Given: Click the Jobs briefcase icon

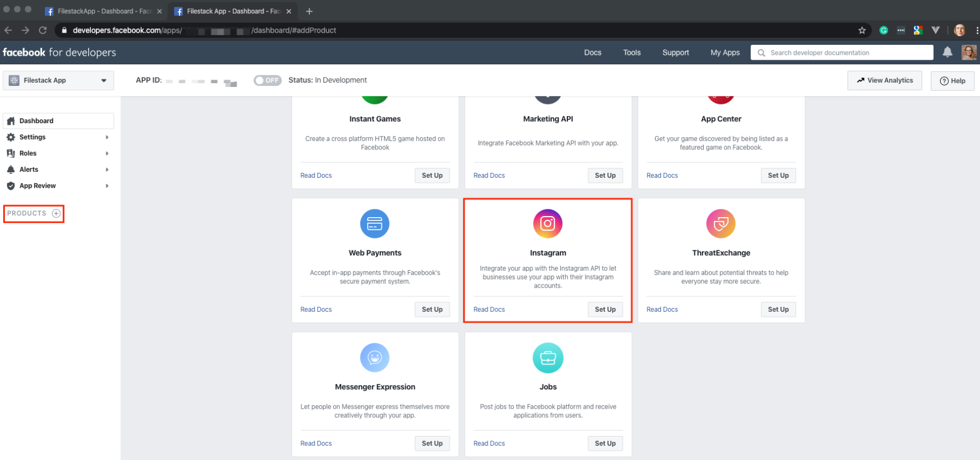Looking at the screenshot, I should pyautogui.click(x=548, y=358).
